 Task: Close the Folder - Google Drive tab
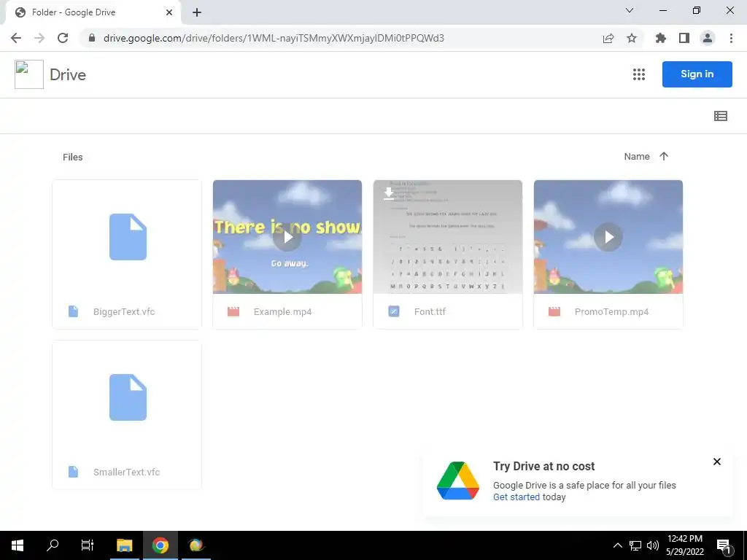(x=169, y=12)
